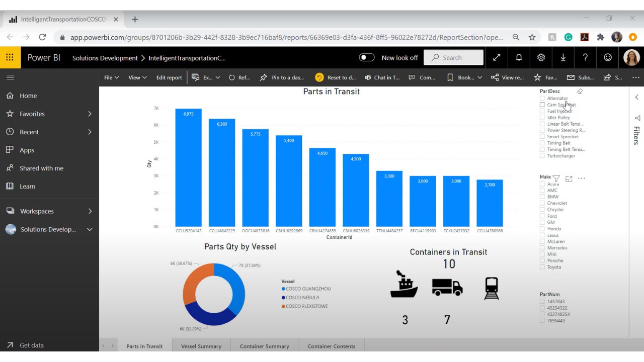Click View related content
This screenshot has height=362, width=644.
(x=507, y=77)
